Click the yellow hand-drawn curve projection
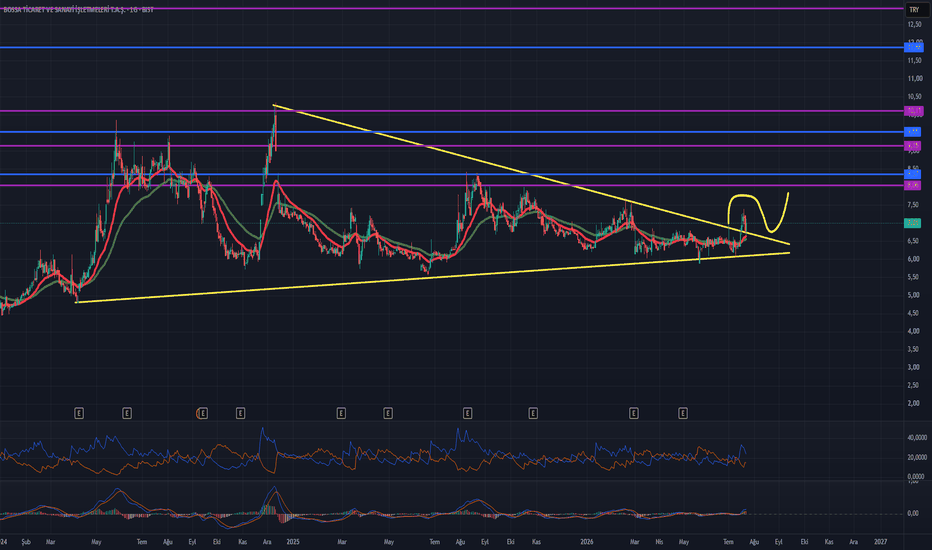 (x=759, y=211)
